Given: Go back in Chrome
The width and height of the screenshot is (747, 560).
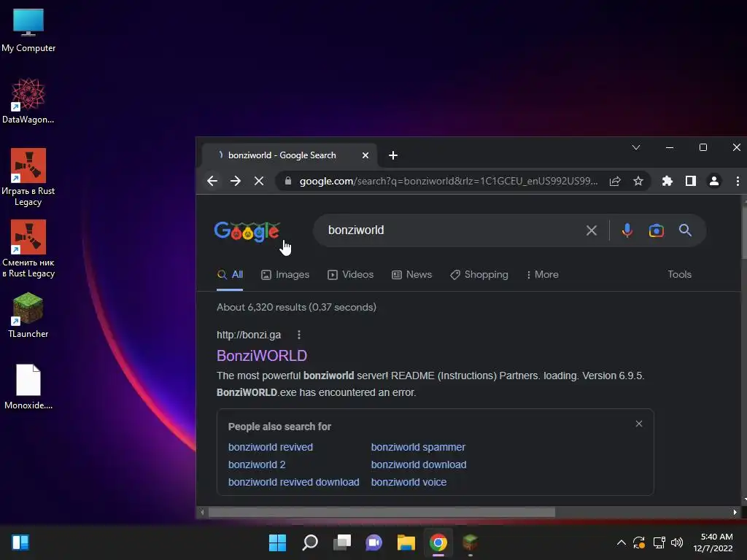Looking at the screenshot, I should coord(212,181).
